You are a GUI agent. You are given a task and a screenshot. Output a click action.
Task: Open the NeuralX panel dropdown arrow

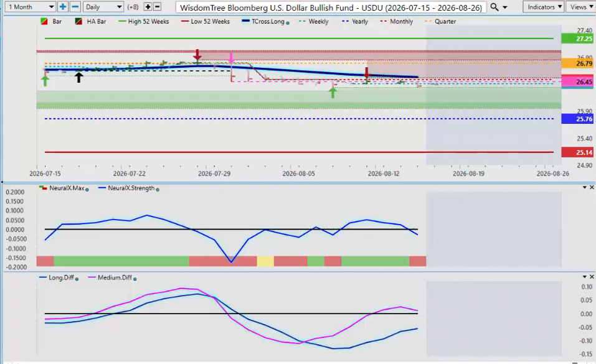point(585,187)
